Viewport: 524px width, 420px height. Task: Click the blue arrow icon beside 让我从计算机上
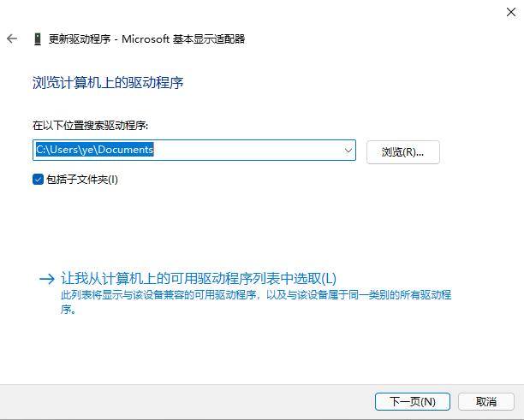tap(46, 279)
